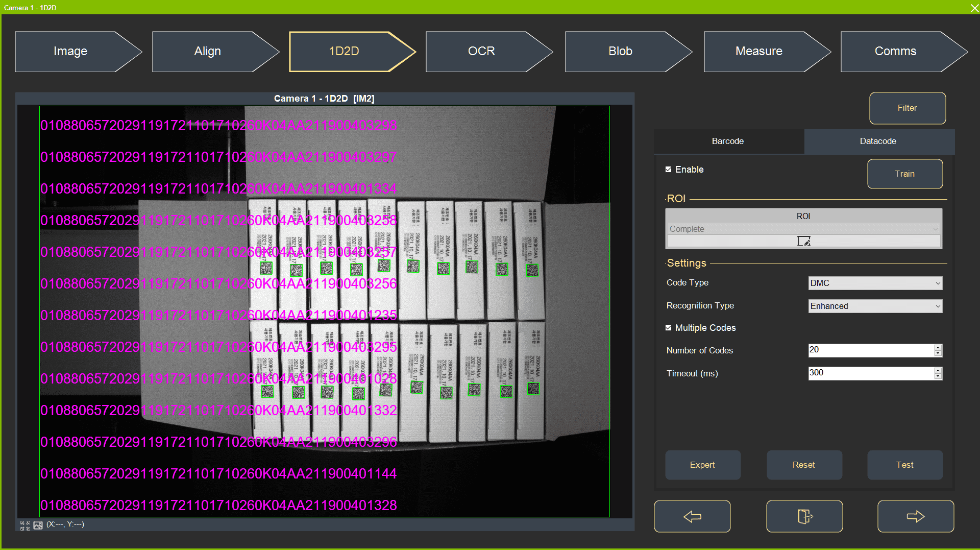Increase Number of Codes with up stepper
The image size is (980, 550).
pos(938,347)
